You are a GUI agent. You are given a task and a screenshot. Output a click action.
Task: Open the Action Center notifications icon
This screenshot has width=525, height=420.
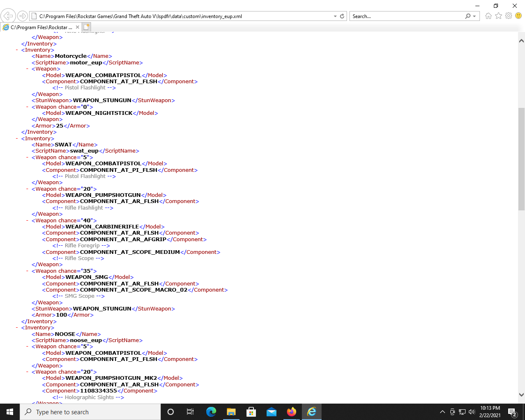pos(512,412)
